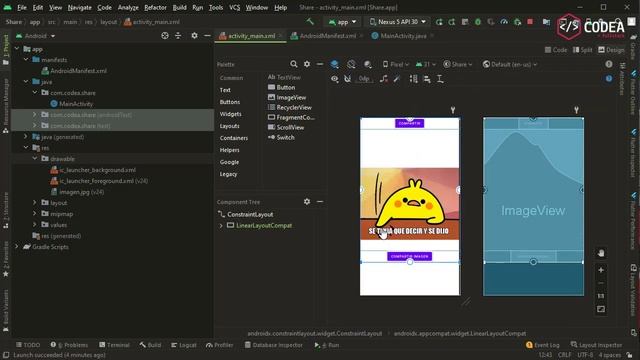This screenshot has width=640, height=360.
Task: Select ImageView in the palette
Action: [x=287, y=98]
